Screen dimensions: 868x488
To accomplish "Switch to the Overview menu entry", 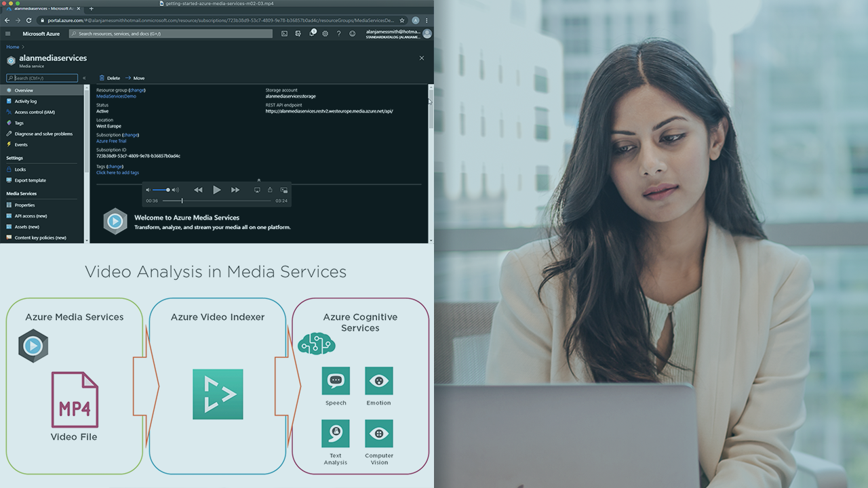I will point(26,90).
